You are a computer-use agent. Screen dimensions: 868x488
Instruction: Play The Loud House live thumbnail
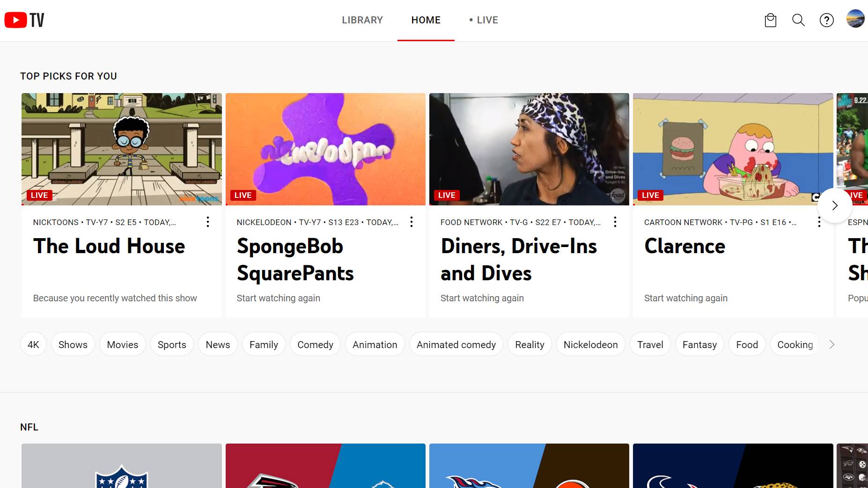pyautogui.click(x=122, y=149)
